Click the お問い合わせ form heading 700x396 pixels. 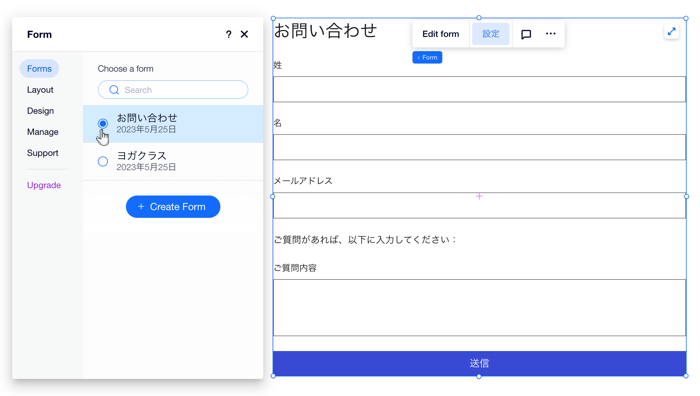[x=325, y=30]
